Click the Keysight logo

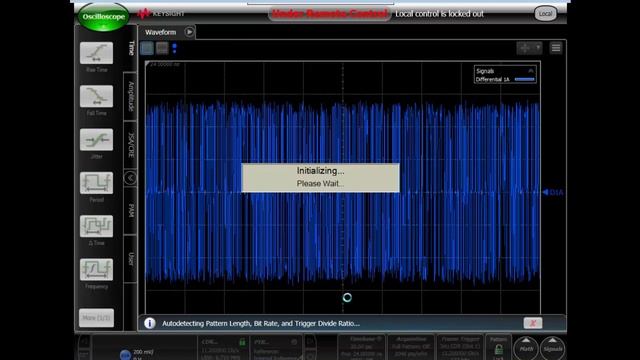click(x=161, y=14)
